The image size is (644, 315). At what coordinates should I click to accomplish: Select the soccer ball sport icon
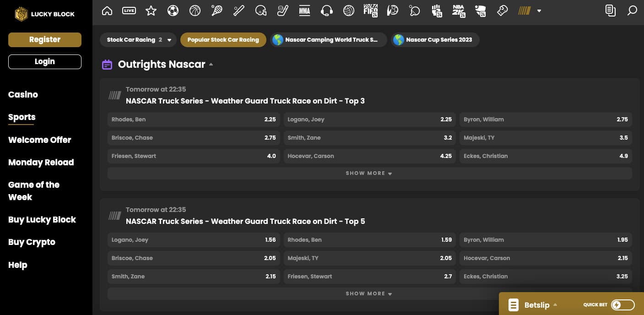point(173,11)
